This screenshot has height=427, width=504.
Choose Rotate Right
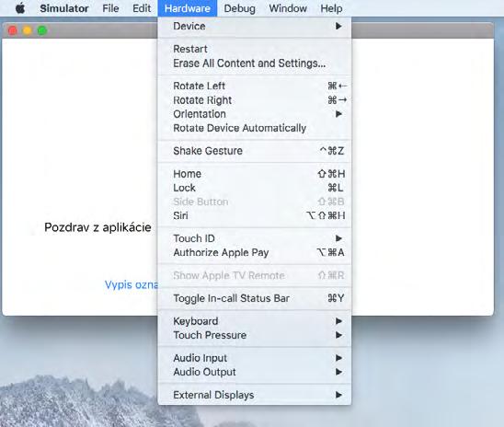[255, 100]
